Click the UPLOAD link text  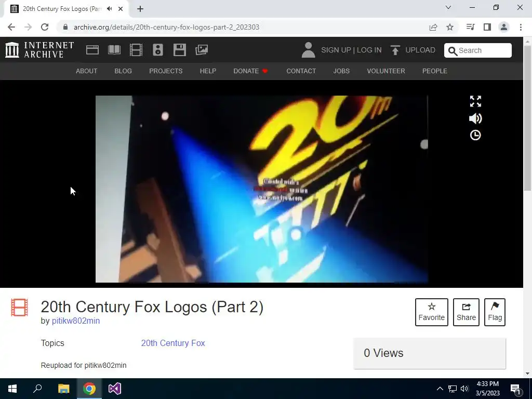pyautogui.click(x=420, y=50)
